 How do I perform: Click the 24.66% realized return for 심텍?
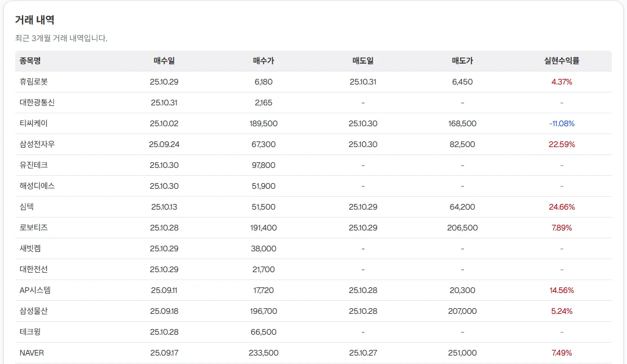[x=562, y=207]
